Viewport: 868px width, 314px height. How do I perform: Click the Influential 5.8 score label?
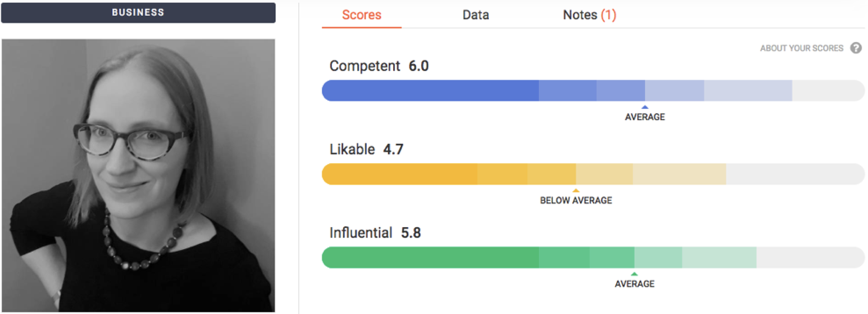(375, 232)
